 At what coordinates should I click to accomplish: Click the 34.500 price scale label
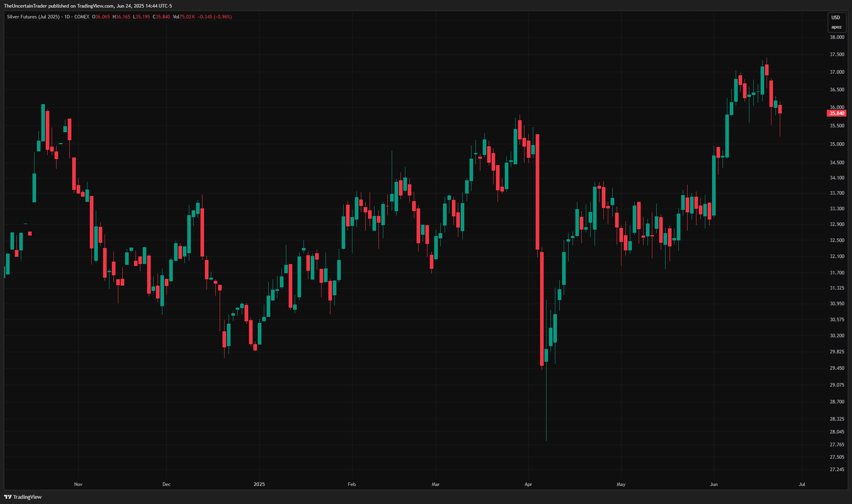[x=837, y=163]
